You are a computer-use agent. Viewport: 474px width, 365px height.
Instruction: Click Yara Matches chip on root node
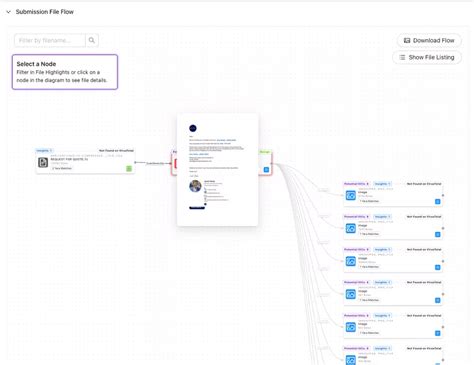[x=62, y=168]
